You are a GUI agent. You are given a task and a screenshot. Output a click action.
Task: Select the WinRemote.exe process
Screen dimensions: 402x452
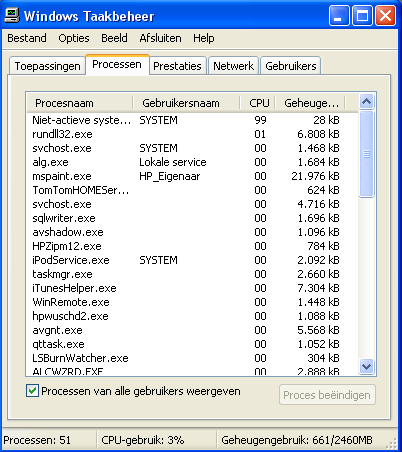[x=192, y=302]
